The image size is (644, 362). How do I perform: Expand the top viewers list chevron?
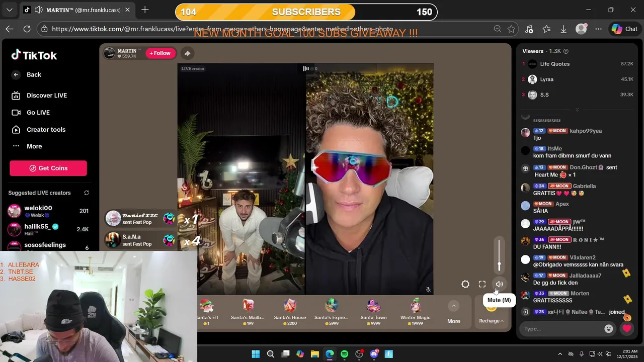coord(577,109)
